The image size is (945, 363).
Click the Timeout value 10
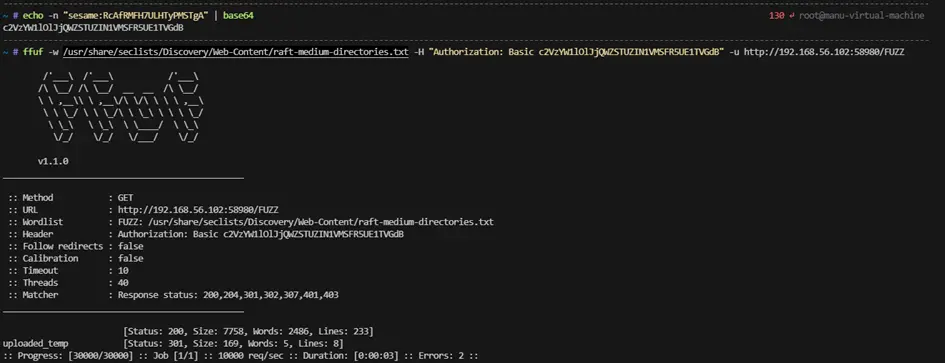[x=123, y=271]
